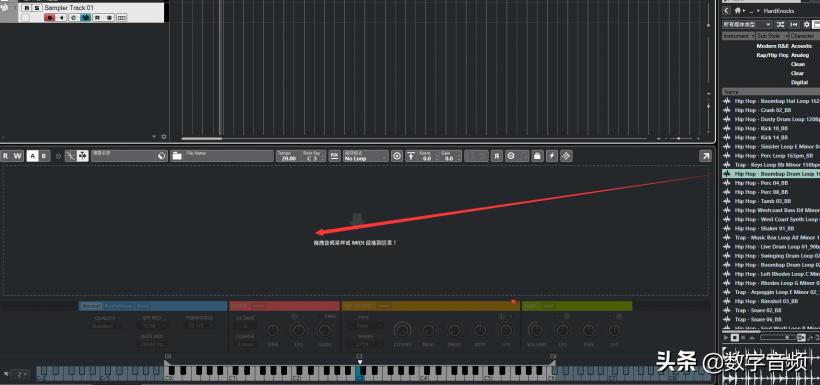820x385 pixels.
Task: Open the Character column dropdown
Action: [x=804, y=36]
